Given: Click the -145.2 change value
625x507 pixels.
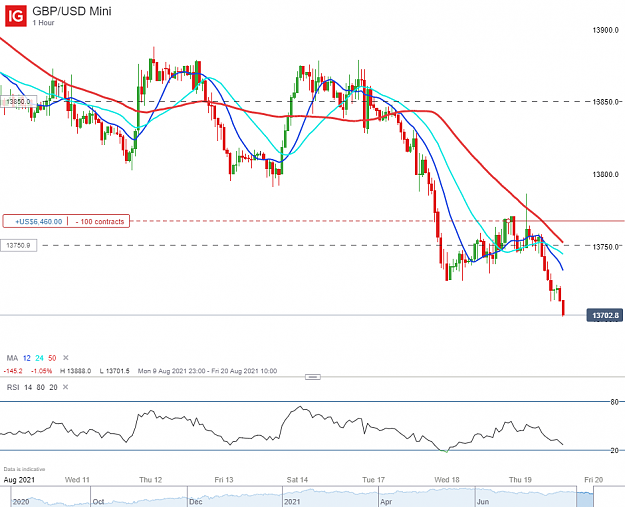Looking at the screenshot, I should [13, 371].
